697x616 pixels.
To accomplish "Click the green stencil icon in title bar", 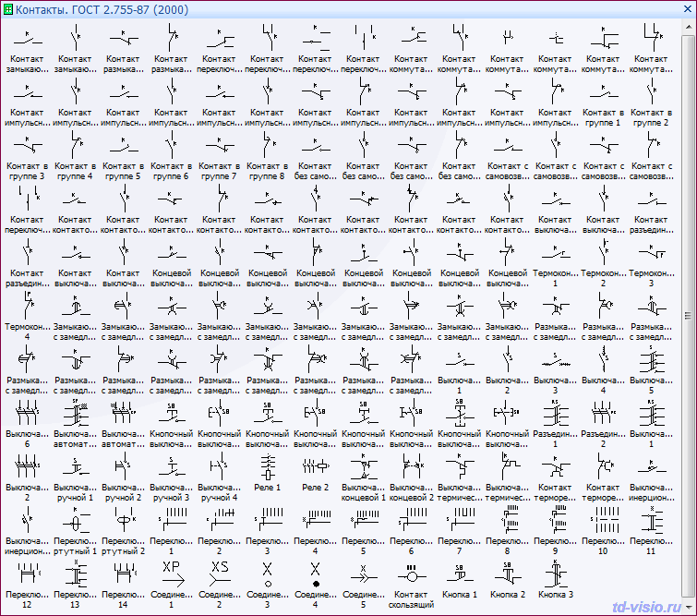I will (x=8, y=8).
